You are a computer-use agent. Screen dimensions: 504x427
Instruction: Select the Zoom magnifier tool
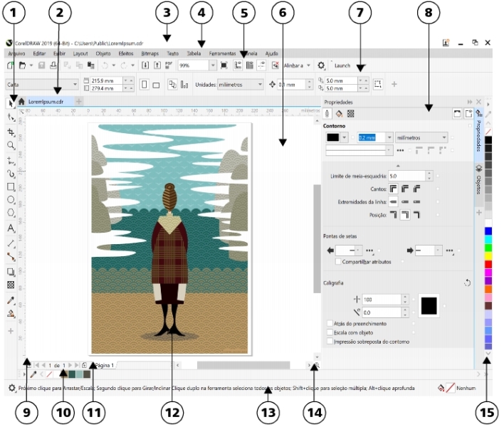pyautogui.click(x=11, y=144)
